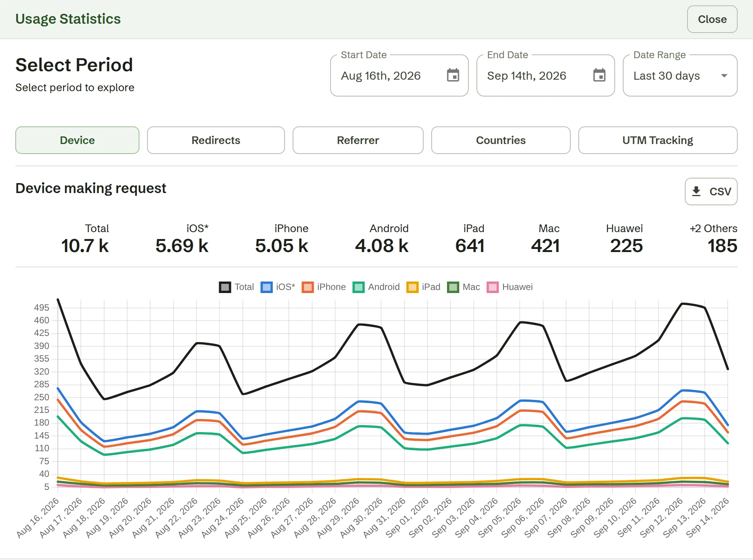Hide the iPad series via legend
The width and height of the screenshot is (753, 560).
pos(423,287)
